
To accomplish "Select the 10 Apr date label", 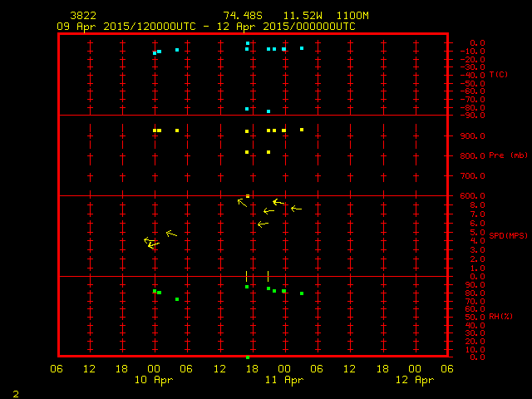I will click(x=154, y=380).
